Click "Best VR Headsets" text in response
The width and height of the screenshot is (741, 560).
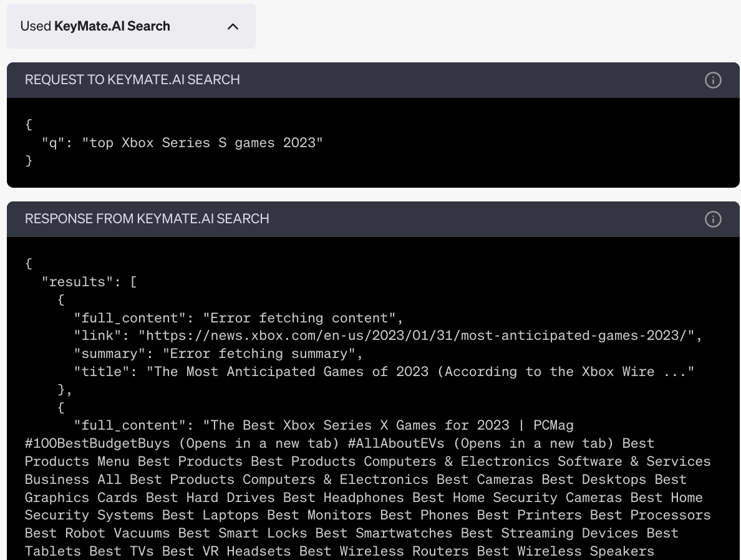(x=226, y=551)
